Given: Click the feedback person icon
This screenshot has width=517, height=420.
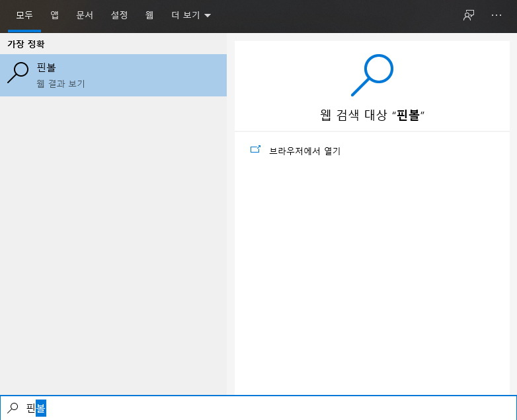Looking at the screenshot, I should [469, 15].
